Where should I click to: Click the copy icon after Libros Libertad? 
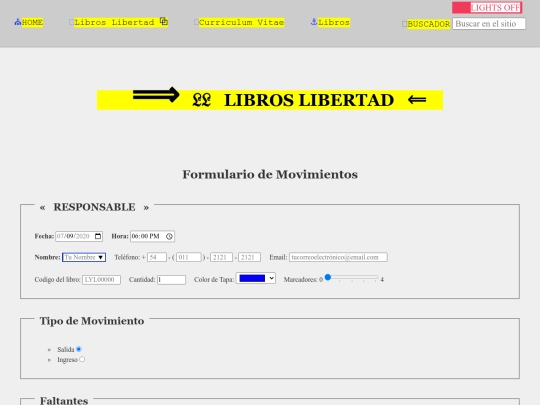coord(164,21)
